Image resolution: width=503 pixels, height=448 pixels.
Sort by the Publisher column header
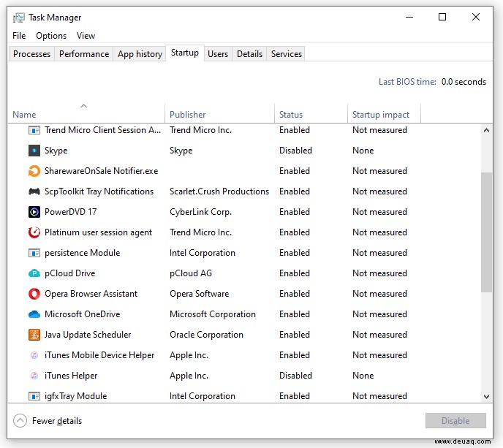click(220, 113)
